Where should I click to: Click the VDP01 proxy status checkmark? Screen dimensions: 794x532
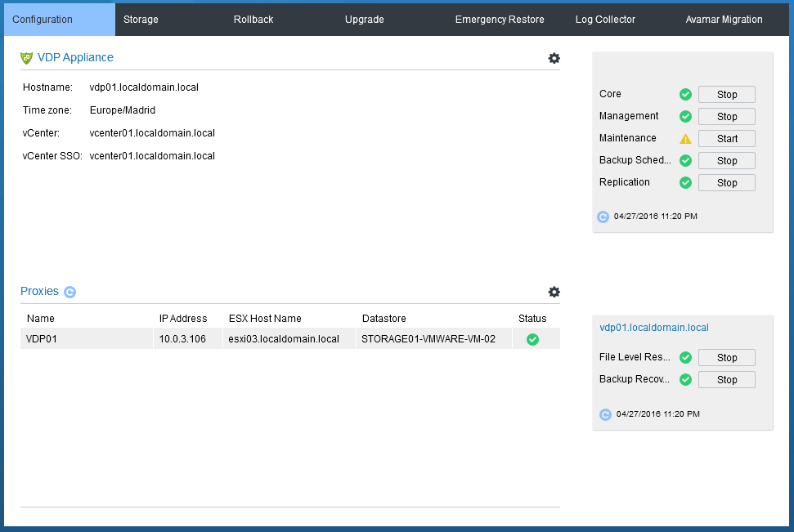click(x=532, y=340)
